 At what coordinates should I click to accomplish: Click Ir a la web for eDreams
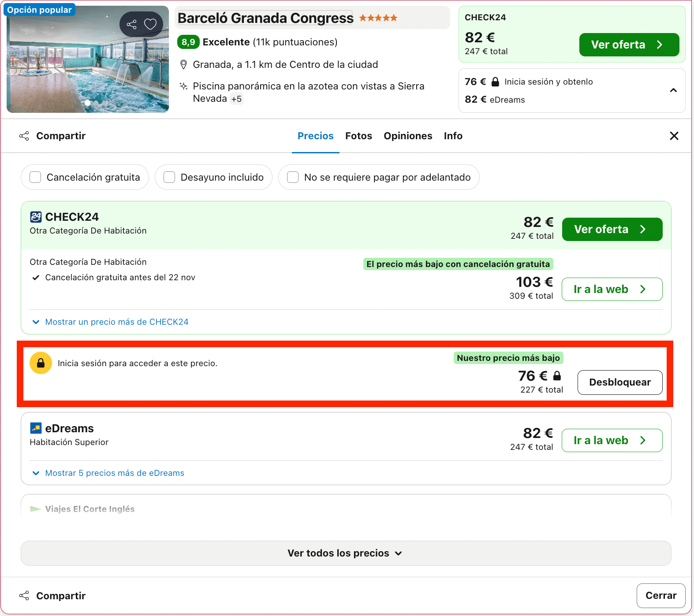click(612, 440)
